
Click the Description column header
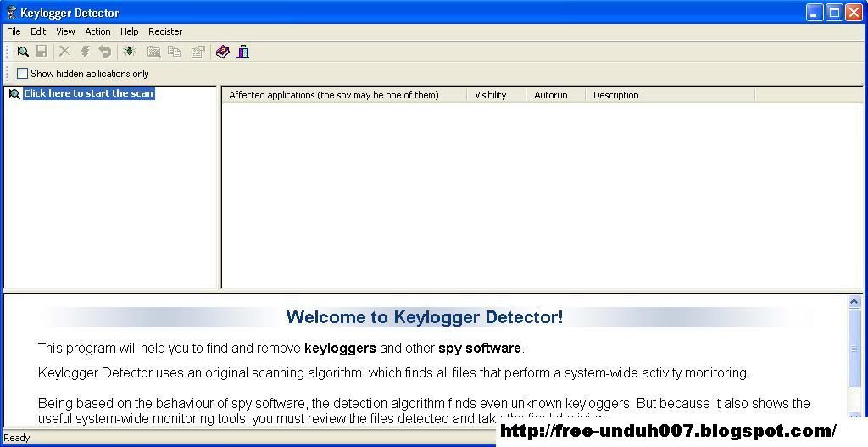pyautogui.click(x=670, y=95)
